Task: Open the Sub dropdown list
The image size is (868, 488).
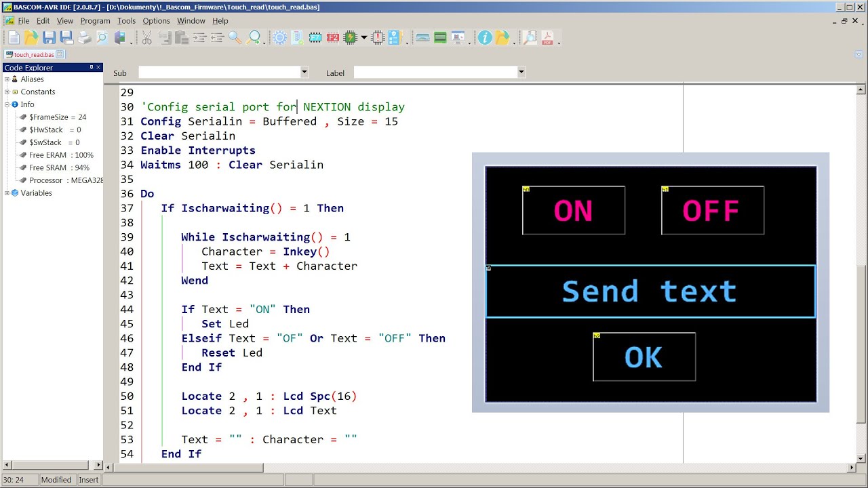Action: click(x=304, y=72)
